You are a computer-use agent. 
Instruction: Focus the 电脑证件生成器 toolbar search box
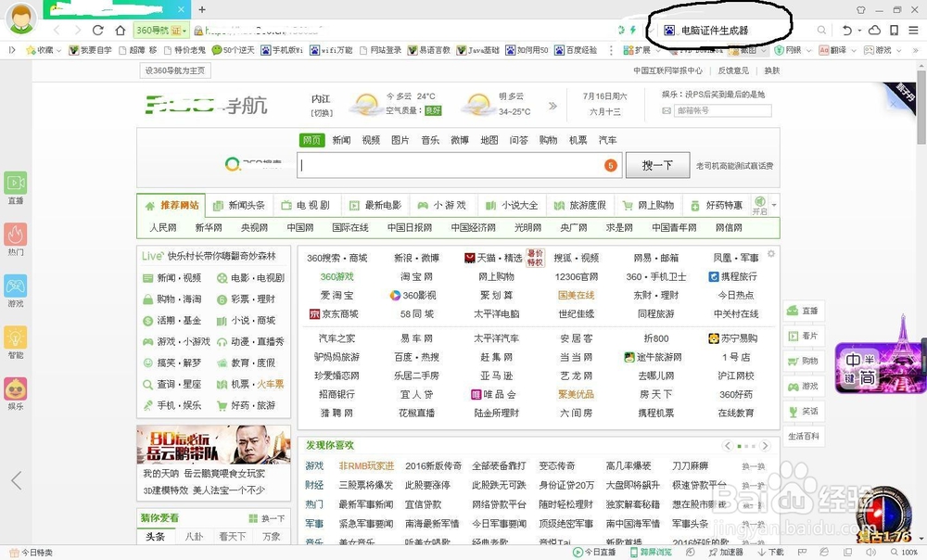737,31
